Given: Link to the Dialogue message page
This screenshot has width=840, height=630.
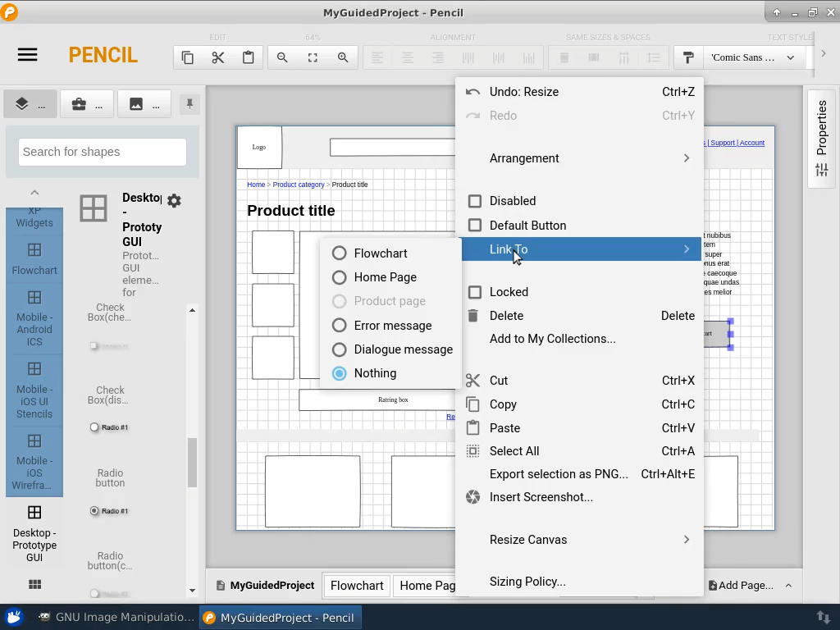Looking at the screenshot, I should pos(390,349).
